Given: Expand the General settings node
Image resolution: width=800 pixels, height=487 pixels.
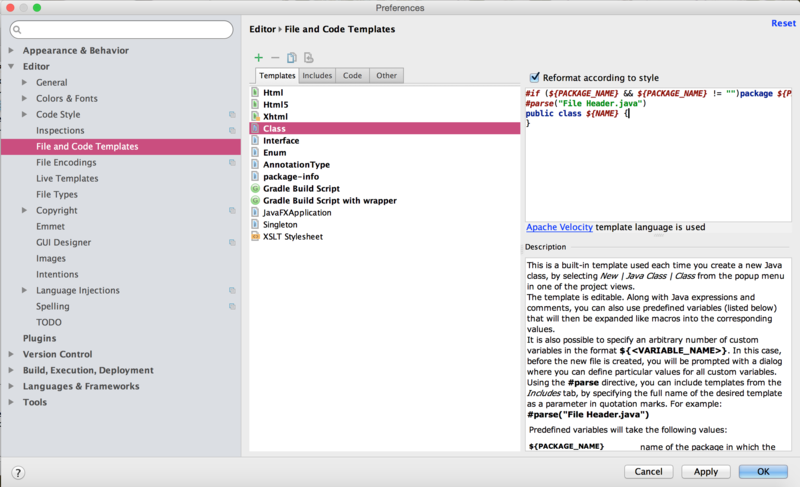Looking at the screenshot, I should click(24, 82).
